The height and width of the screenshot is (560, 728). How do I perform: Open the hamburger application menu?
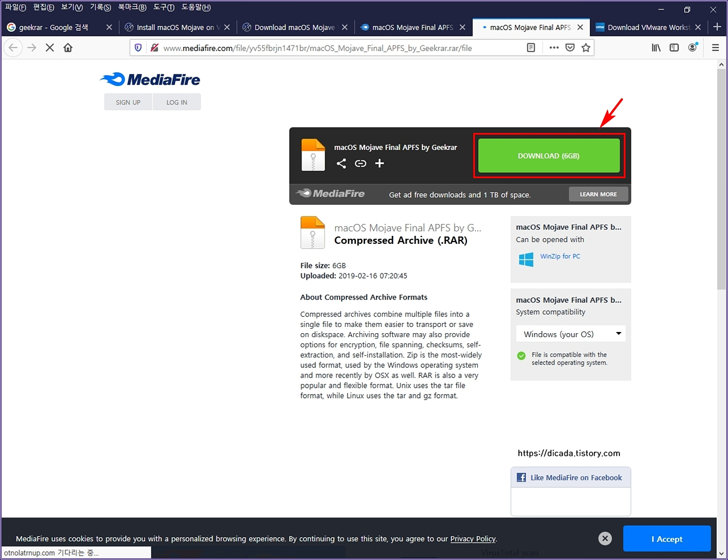[x=715, y=48]
